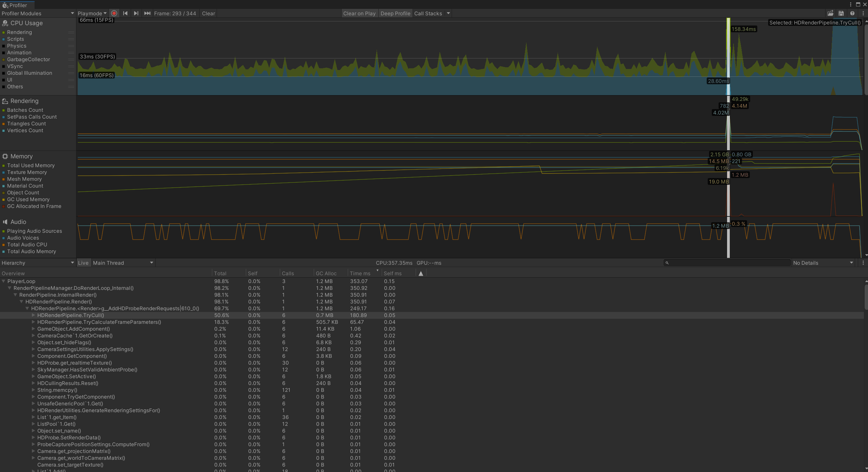Expand the HDRenderPipeline.TryCull() tree row
Image resolution: width=868 pixels, height=472 pixels.
[x=33, y=315]
